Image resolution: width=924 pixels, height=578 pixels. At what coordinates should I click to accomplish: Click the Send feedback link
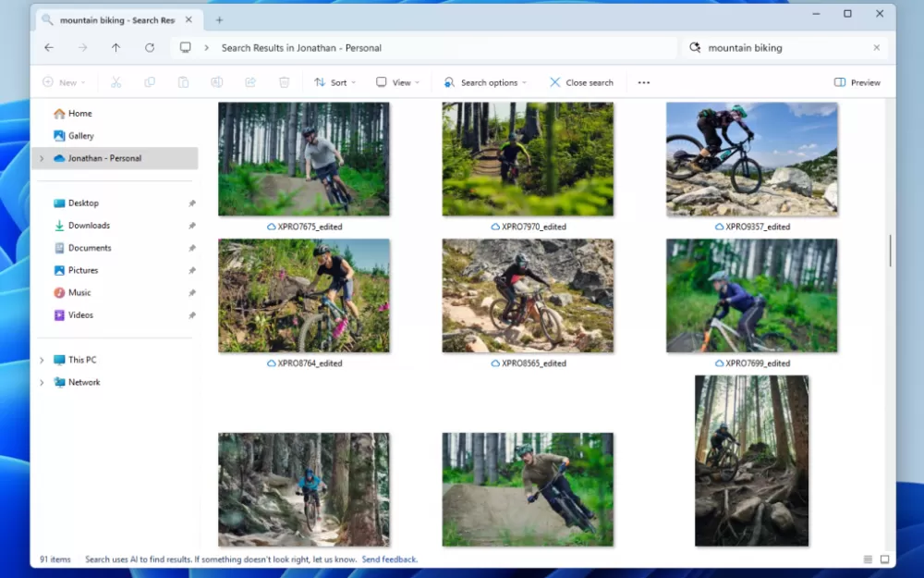tap(390, 560)
